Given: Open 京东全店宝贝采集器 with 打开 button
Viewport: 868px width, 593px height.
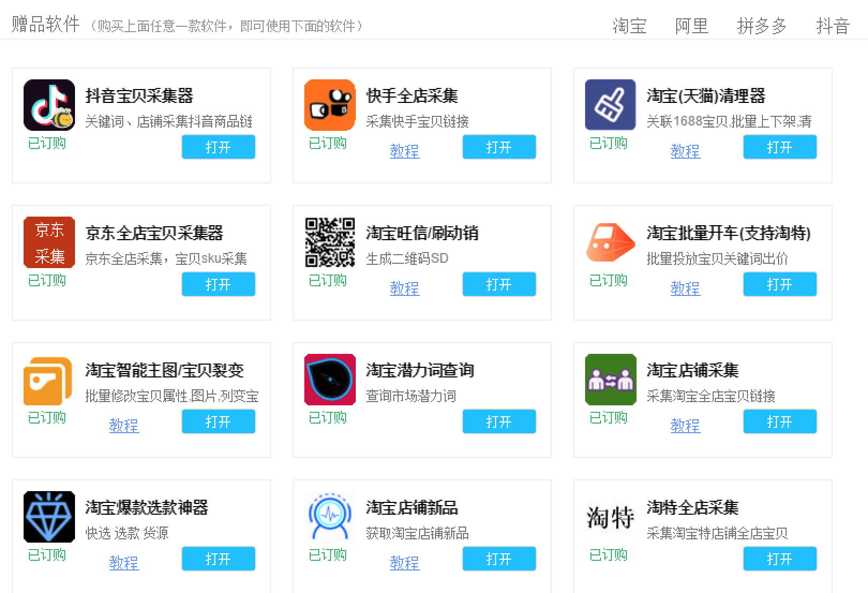Looking at the screenshot, I should pos(219,284).
